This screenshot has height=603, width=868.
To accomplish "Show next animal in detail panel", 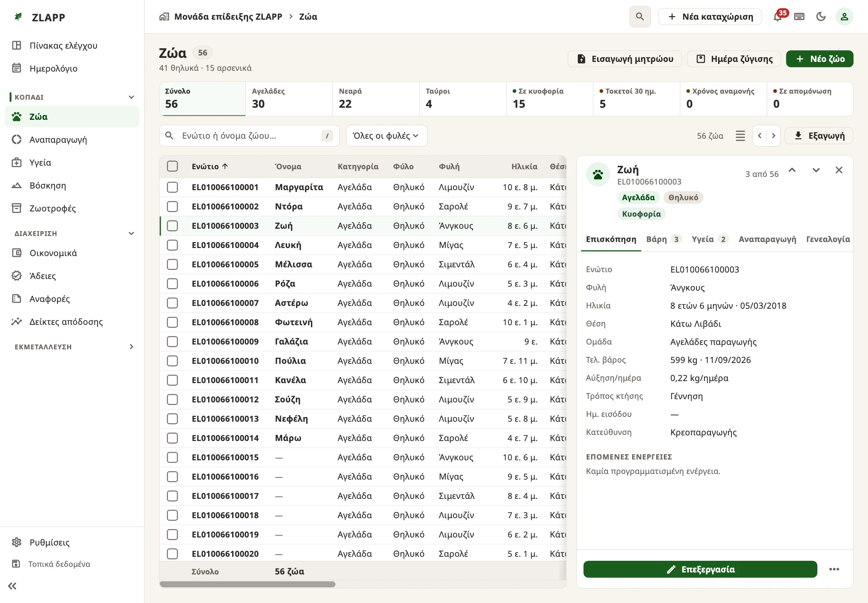I will point(816,170).
